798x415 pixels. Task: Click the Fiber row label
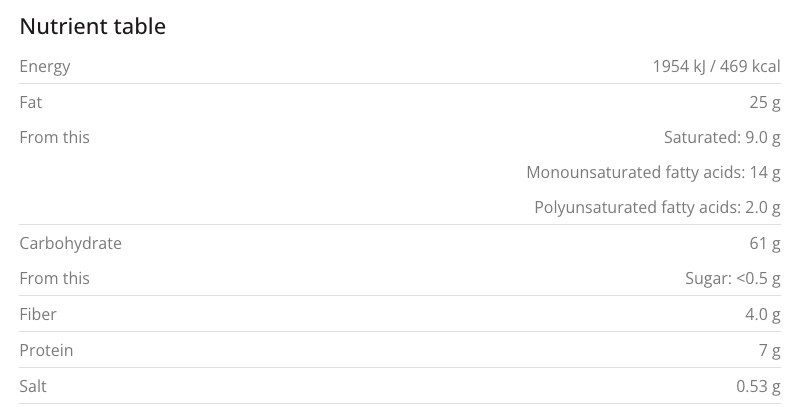pos(38,315)
